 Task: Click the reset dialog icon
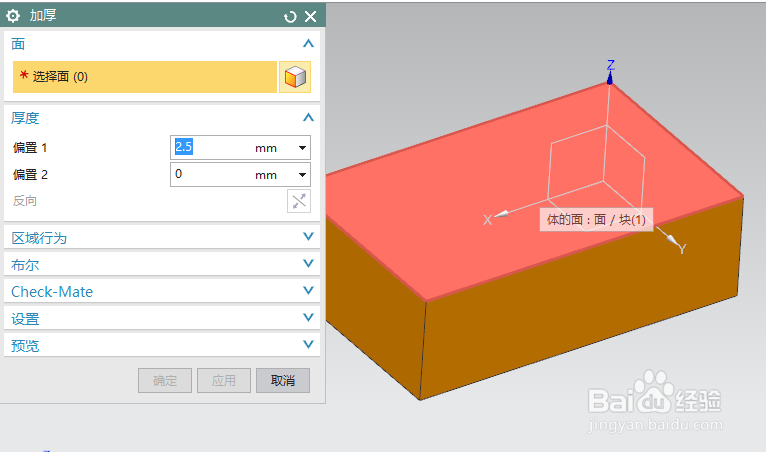point(290,17)
